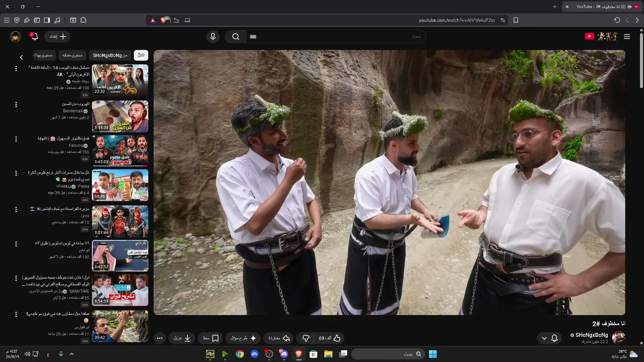Open the Create video button
Image resolution: width=644 pixels, height=362 pixels.
[x=57, y=37]
